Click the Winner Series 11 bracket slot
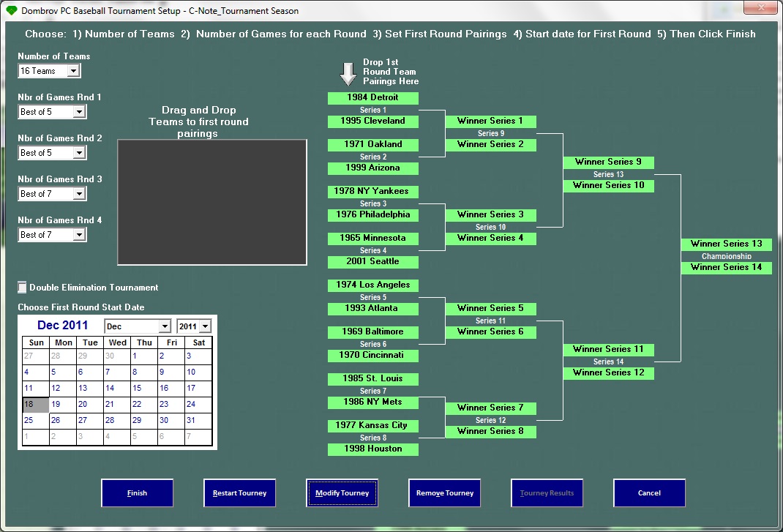The width and height of the screenshot is (783, 532). click(608, 349)
